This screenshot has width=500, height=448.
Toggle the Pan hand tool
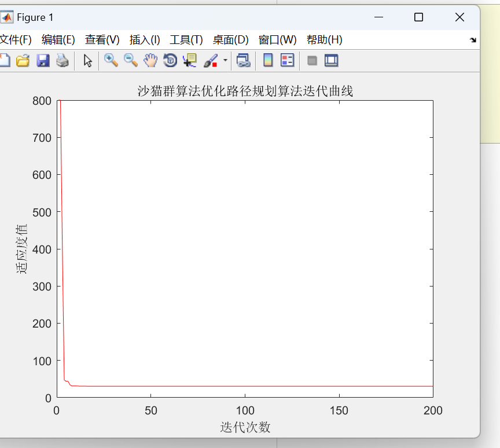click(x=150, y=60)
